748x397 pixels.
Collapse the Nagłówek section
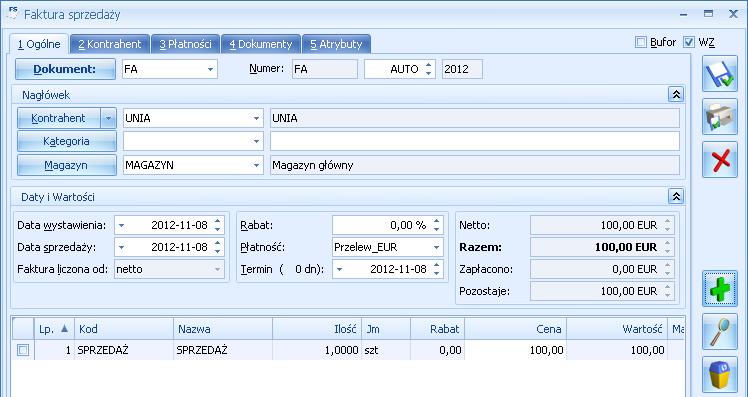[x=676, y=94]
